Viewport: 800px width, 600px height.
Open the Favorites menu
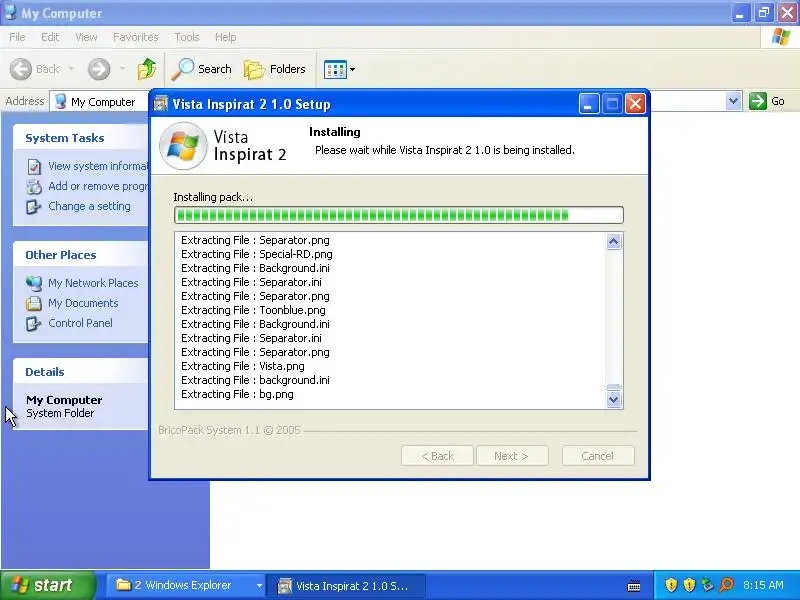tap(136, 37)
